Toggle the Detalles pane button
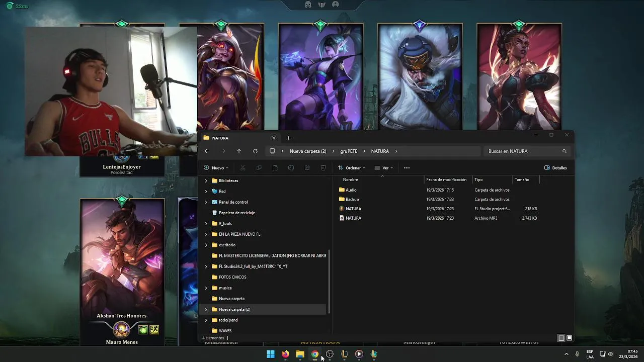644x362 pixels. coord(555,168)
